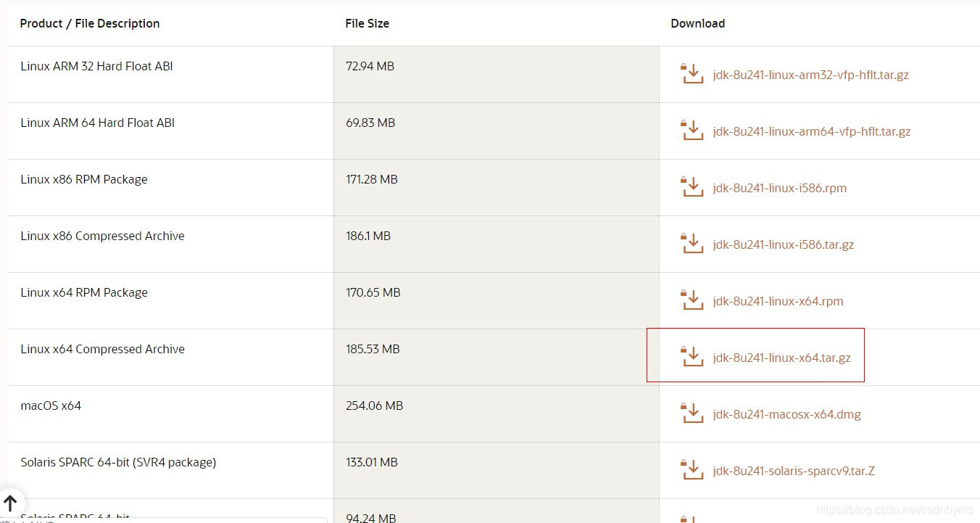Click the Download column header
Screen dimensions: 980x523
click(x=697, y=23)
